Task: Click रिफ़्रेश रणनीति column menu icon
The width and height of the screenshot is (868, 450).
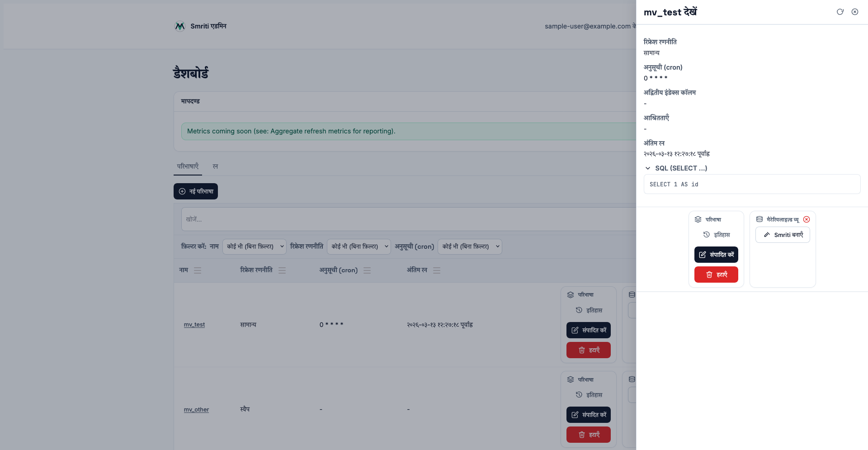Action: coord(282,270)
